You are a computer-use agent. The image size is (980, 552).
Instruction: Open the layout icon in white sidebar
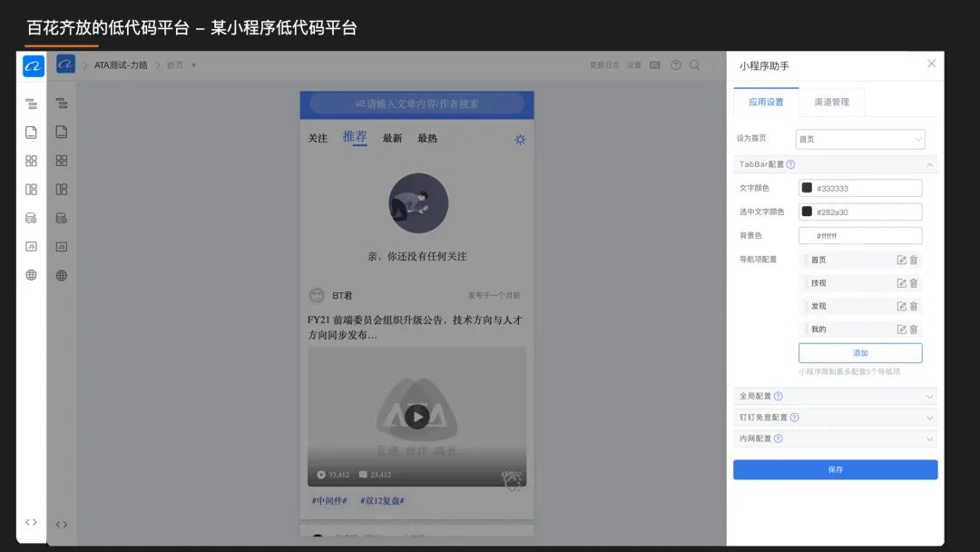coord(31,190)
